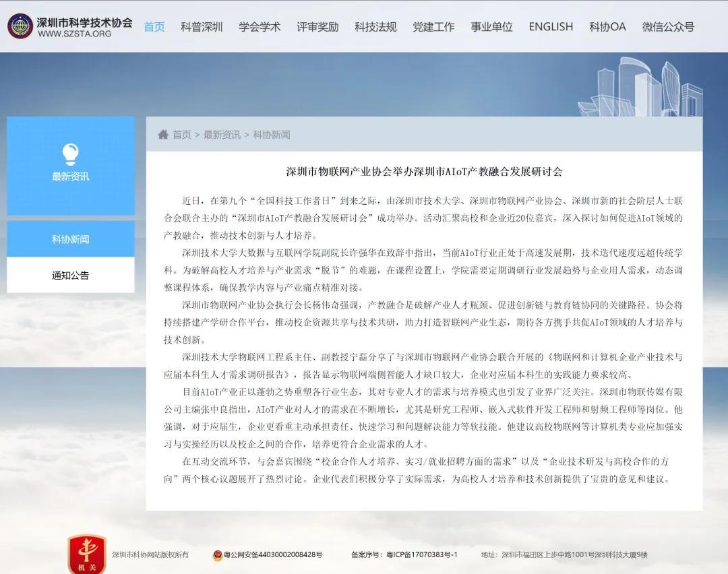
Task: Open the 评审奖励 menu
Action: click(317, 27)
